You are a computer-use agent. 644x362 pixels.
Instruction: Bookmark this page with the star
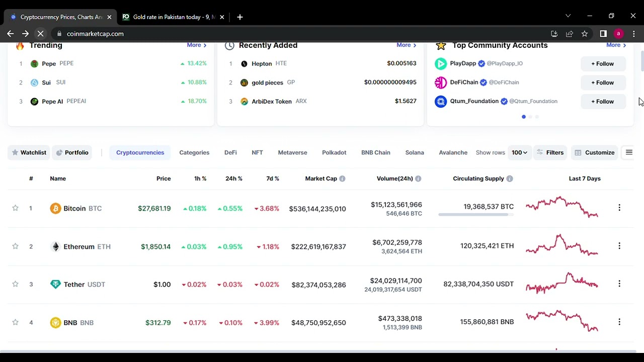click(x=585, y=34)
